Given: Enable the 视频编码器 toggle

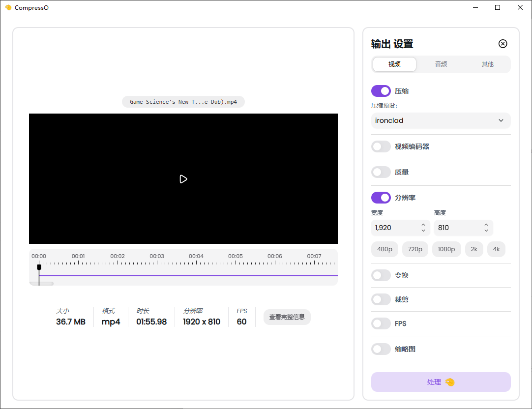Looking at the screenshot, I should (381, 146).
